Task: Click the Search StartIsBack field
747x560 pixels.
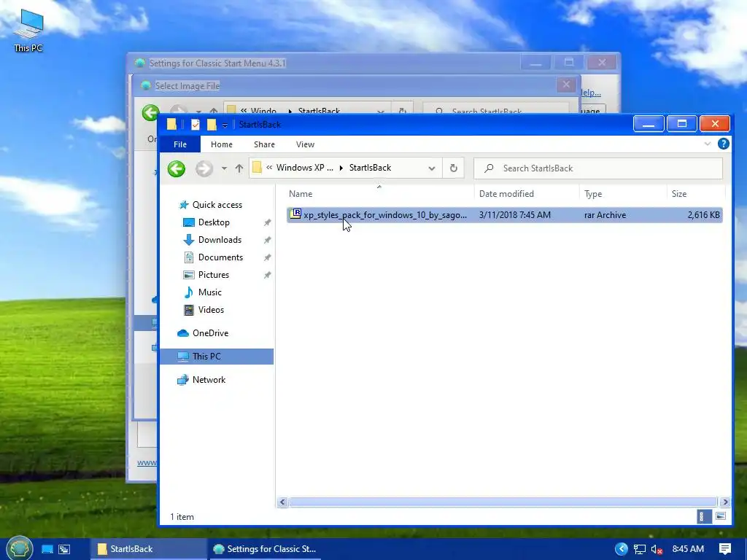Action: [598, 168]
